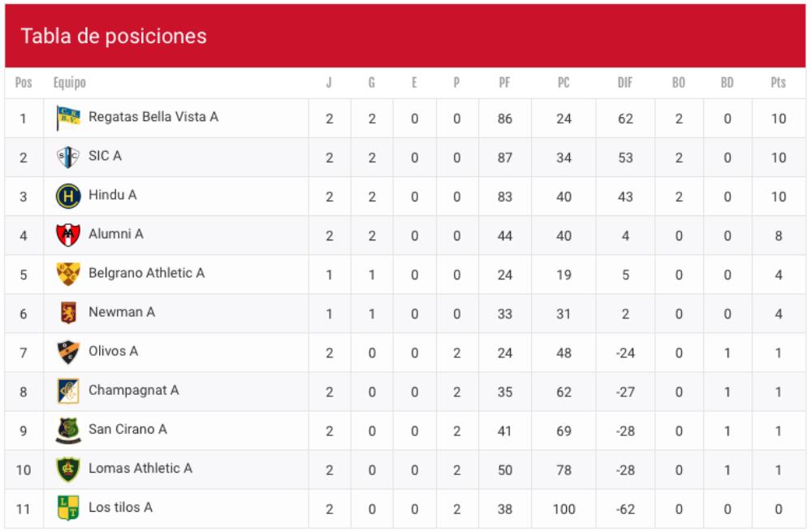
Task: Click the Newman club crest icon
Action: (67, 313)
